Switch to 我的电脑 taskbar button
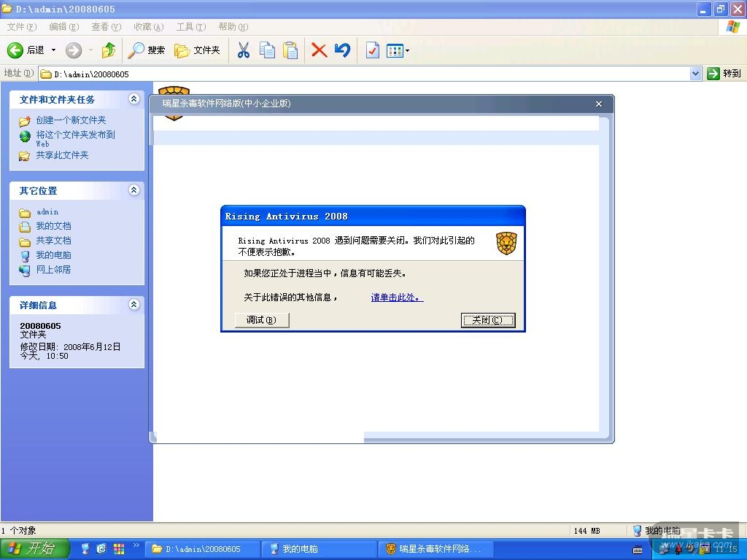Screen dimensions: 747x560 320,549
